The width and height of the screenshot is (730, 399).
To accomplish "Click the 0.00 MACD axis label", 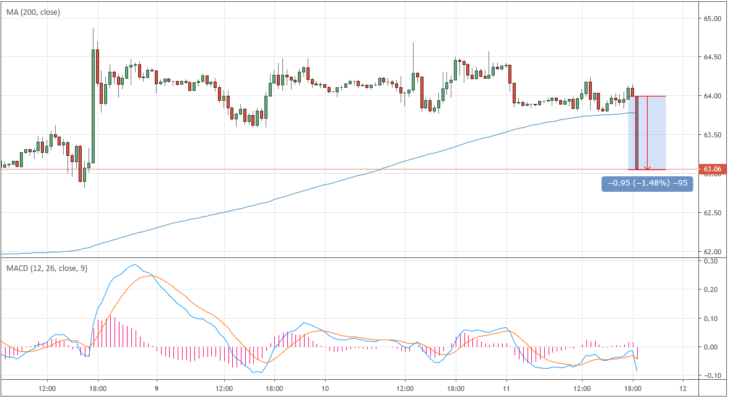I will [x=710, y=347].
